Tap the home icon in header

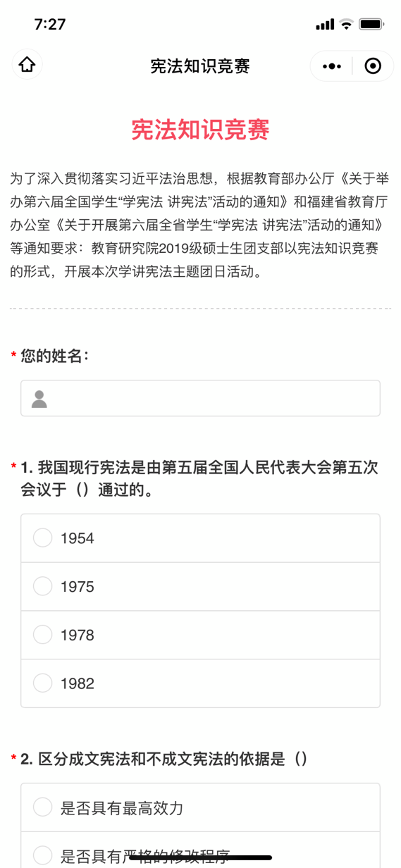point(27,65)
